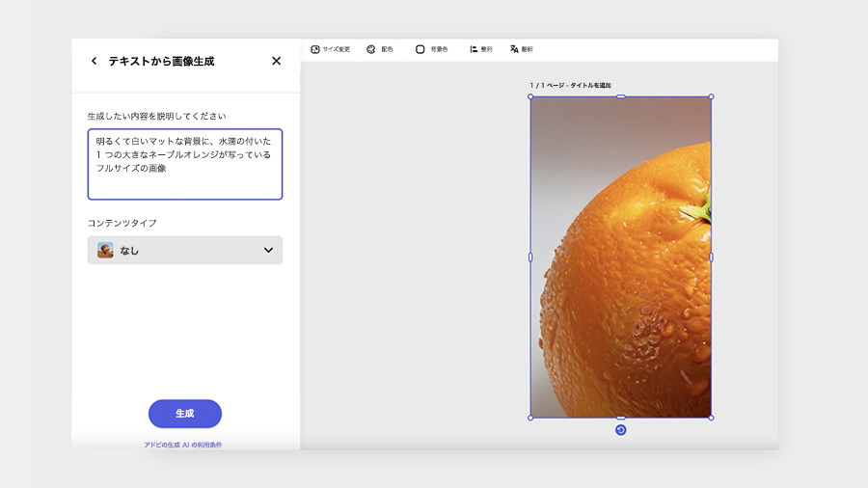Click into the prompt description text box
The image size is (868, 488).
click(x=185, y=164)
